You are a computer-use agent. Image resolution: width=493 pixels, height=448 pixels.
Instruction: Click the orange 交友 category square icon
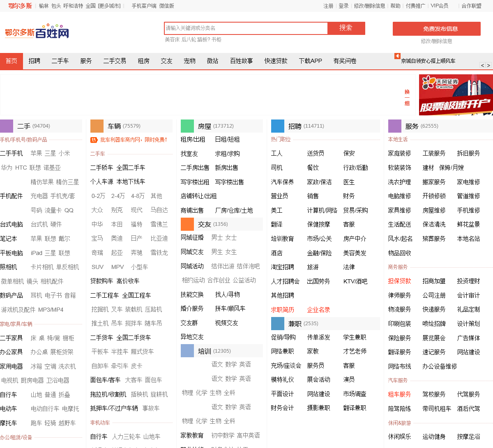(187, 224)
